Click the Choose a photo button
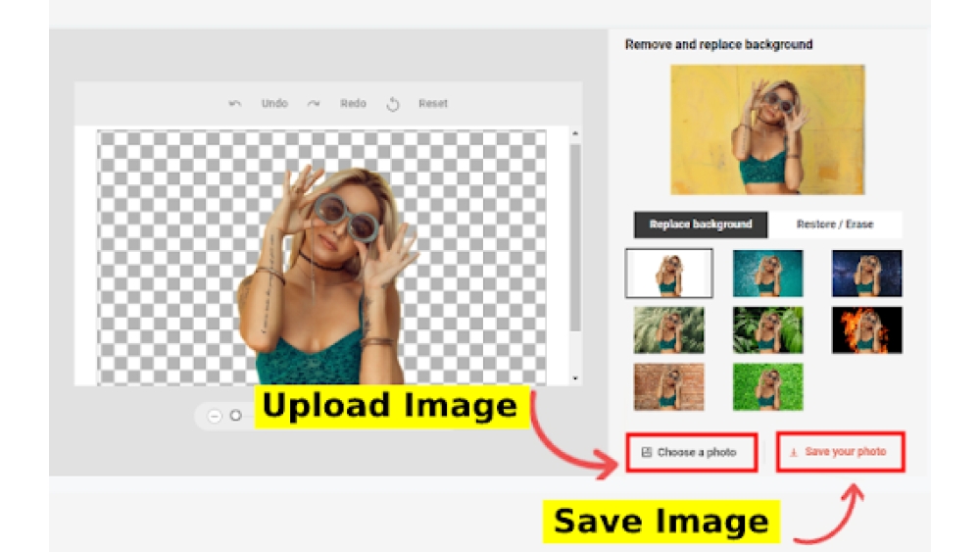Image resolution: width=980 pixels, height=552 pixels. (x=692, y=452)
